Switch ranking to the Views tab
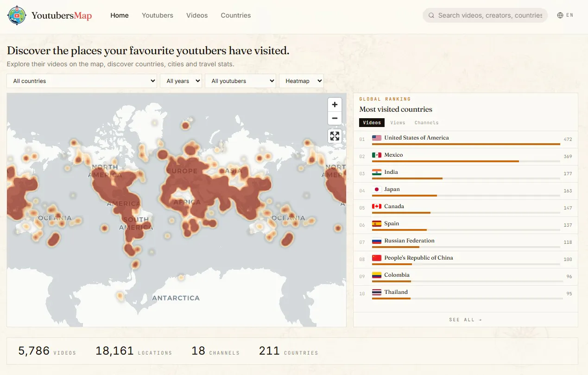 coord(398,123)
